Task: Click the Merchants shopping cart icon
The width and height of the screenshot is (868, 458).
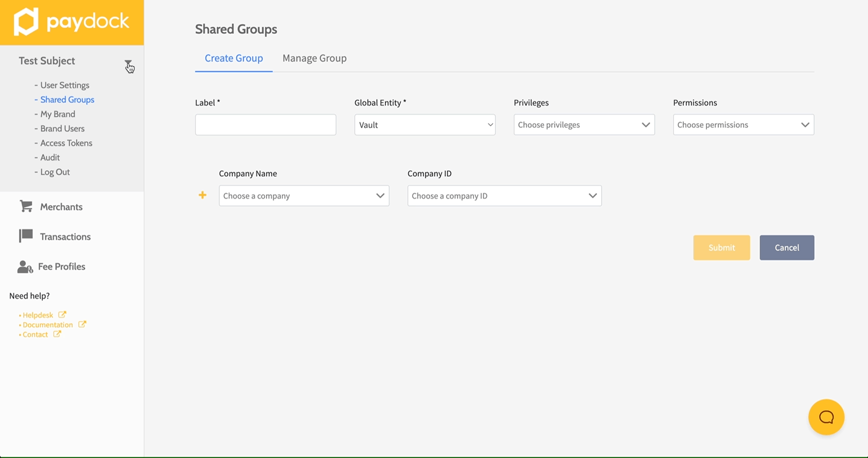Action: (26, 206)
